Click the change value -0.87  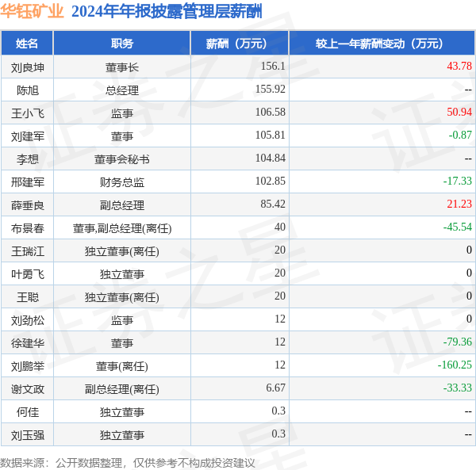pos(460,135)
